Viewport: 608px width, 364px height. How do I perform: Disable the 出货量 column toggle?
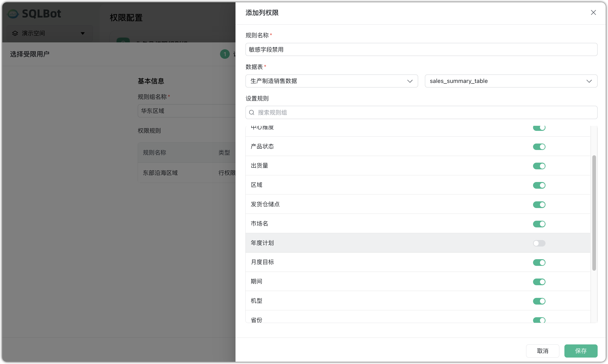tap(539, 166)
